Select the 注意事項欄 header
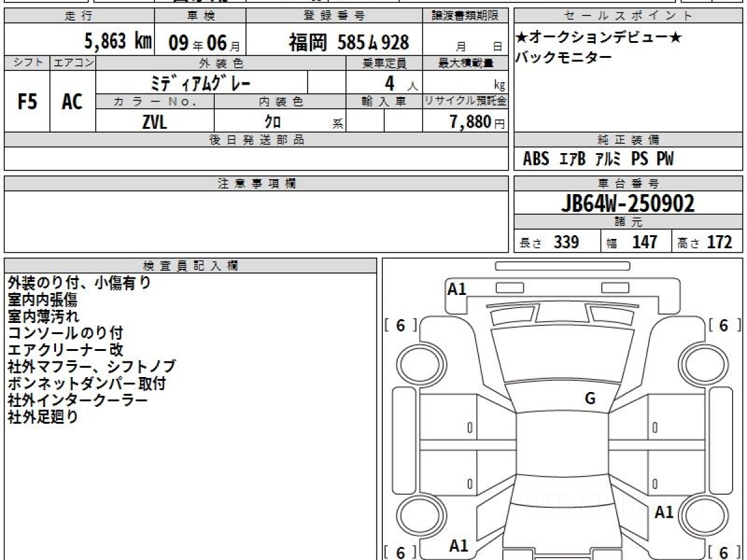 pyautogui.click(x=256, y=184)
